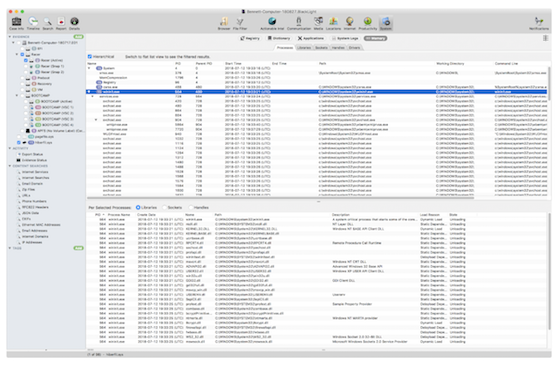Open the Dictionary subview button
Image resolution: width=560 pixels, height=367 pixels.
point(279,38)
